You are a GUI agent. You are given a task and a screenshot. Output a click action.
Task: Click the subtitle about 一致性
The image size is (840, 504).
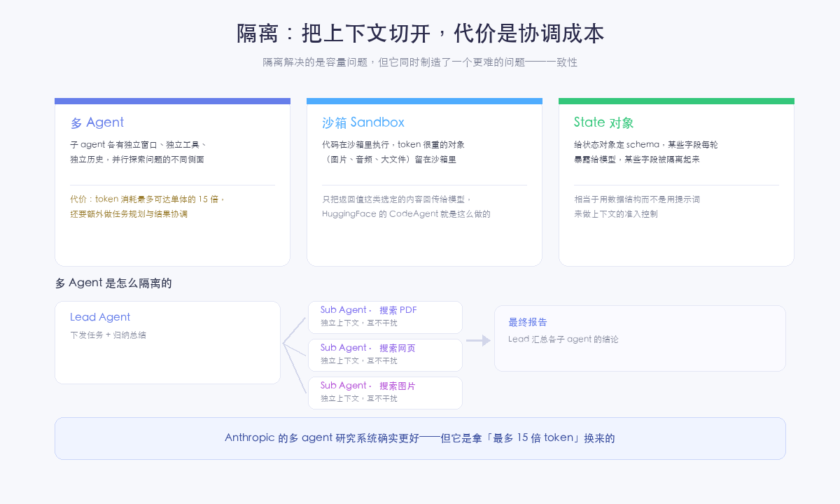click(420, 62)
